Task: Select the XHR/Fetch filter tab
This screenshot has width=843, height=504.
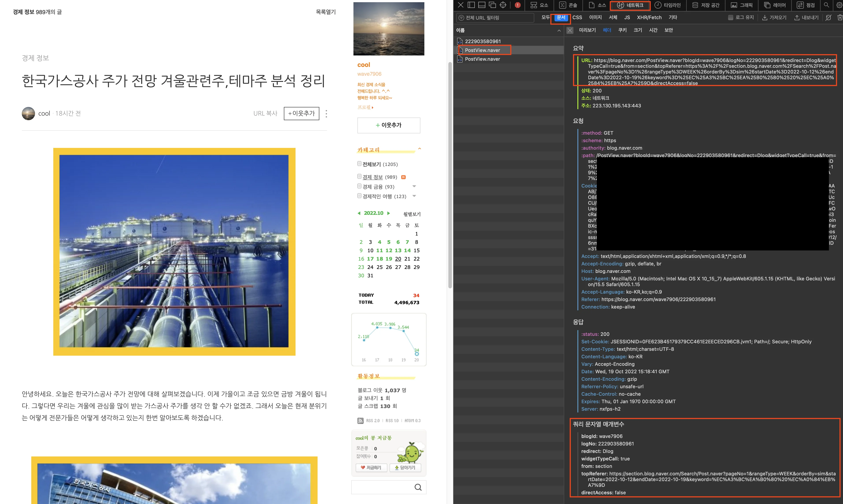Action: [649, 18]
